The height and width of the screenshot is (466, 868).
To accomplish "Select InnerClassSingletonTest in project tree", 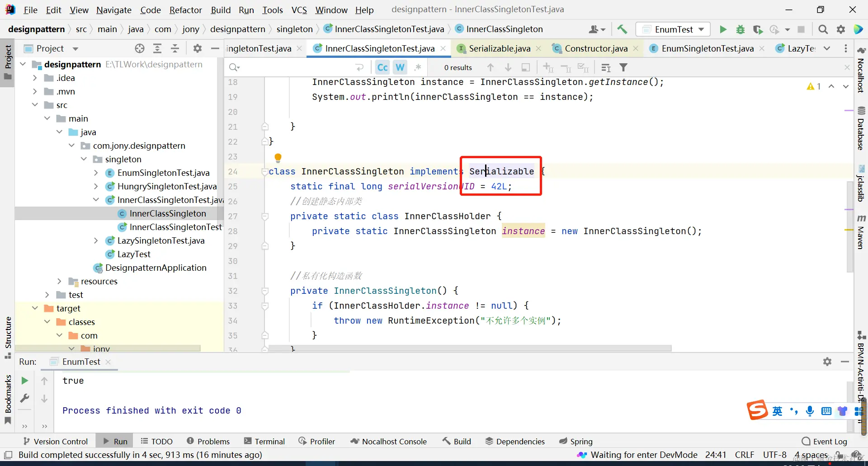I will pos(175,227).
